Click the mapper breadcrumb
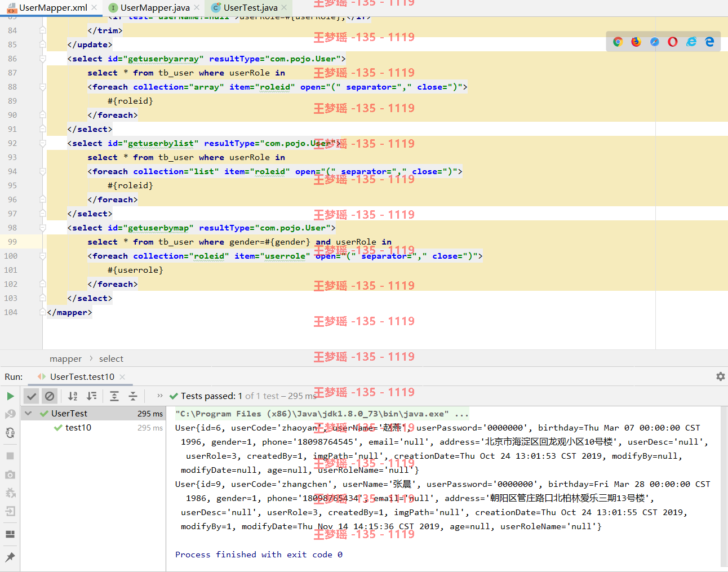This screenshot has height=572, width=728. click(65, 358)
